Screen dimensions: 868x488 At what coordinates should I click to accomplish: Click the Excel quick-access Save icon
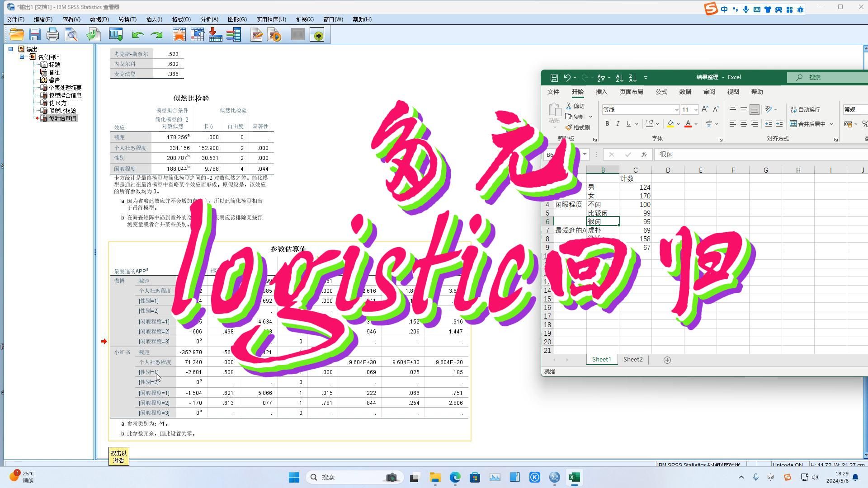554,78
